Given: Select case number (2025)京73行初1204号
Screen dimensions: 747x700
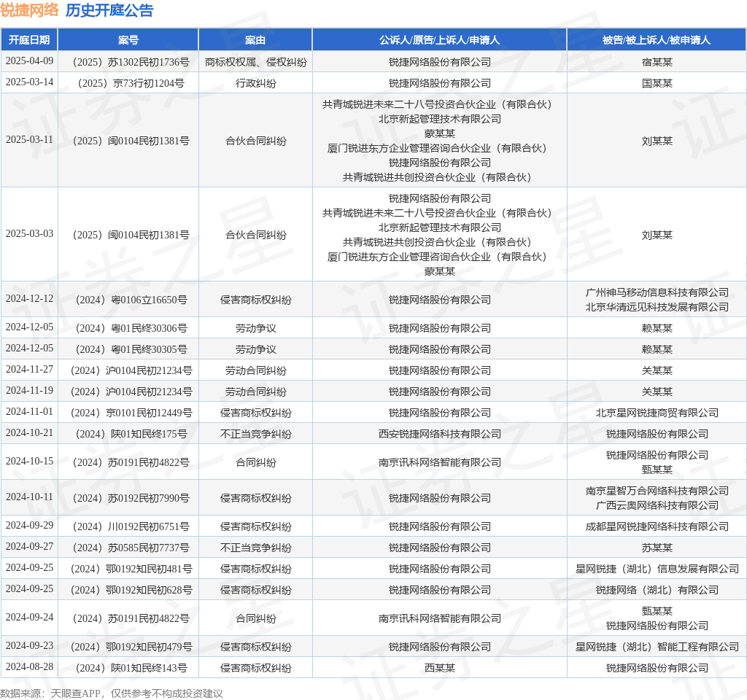Looking at the screenshot, I should point(128,83).
